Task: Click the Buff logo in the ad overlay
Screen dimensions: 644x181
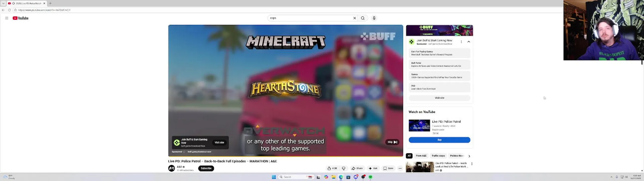Action: pos(177,143)
